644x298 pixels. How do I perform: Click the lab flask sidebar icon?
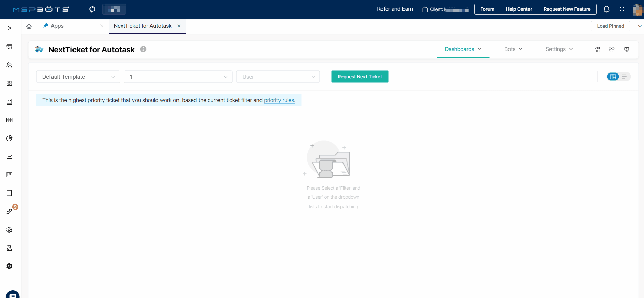pyautogui.click(x=9, y=248)
